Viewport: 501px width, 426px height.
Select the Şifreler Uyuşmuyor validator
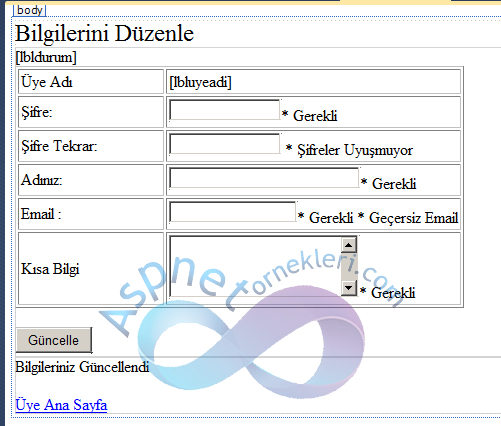(349, 150)
